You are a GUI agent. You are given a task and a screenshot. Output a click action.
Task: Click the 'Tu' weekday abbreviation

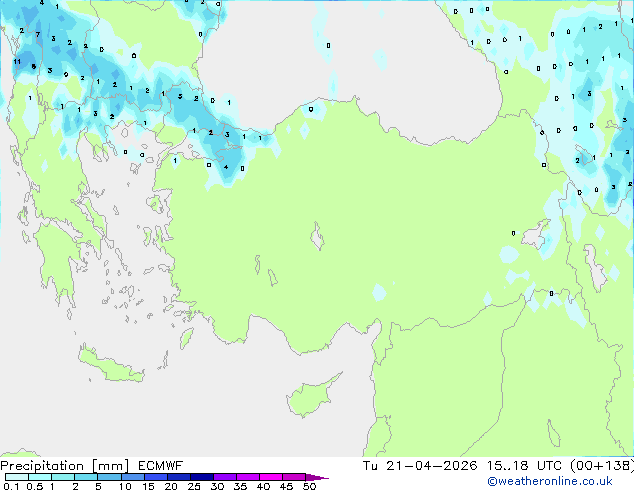point(370,466)
